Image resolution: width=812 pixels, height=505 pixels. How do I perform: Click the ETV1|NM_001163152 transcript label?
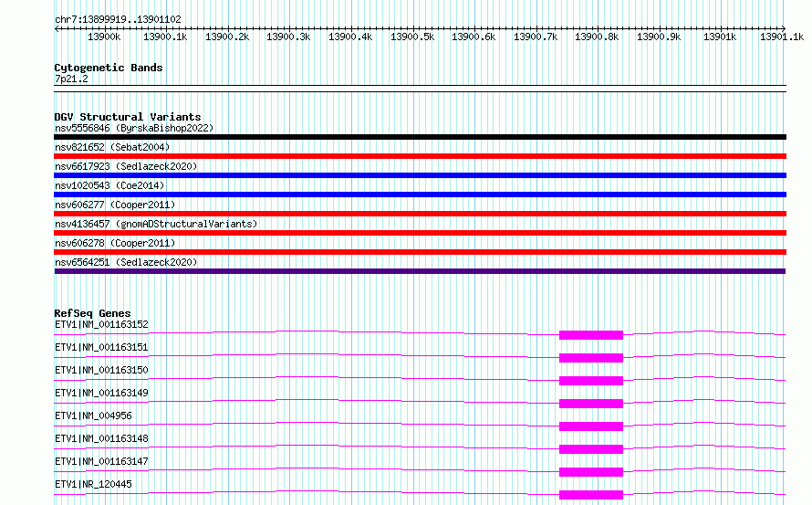[x=101, y=324]
